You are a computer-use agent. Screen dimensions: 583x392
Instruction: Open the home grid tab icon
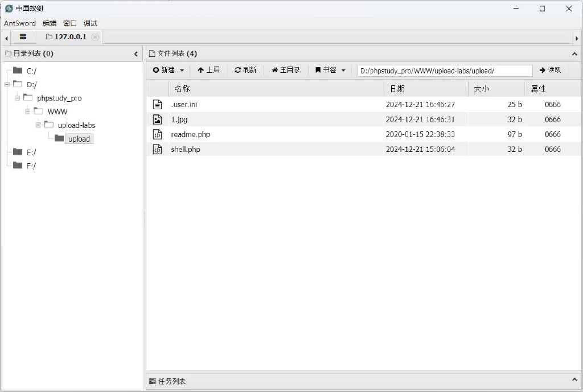pyautogui.click(x=23, y=37)
